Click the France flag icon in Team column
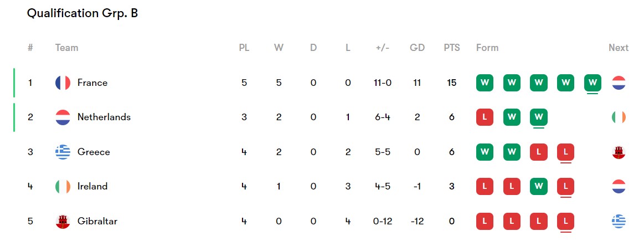The width and height of the screenshot is (644, 241). pos(63,83)
